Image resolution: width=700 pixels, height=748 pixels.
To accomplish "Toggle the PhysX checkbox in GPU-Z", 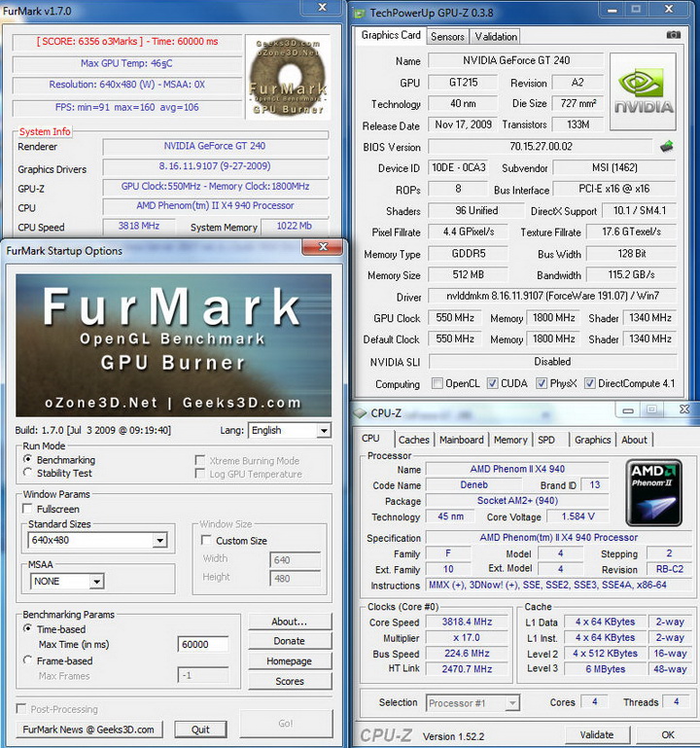I will (542, 383).
